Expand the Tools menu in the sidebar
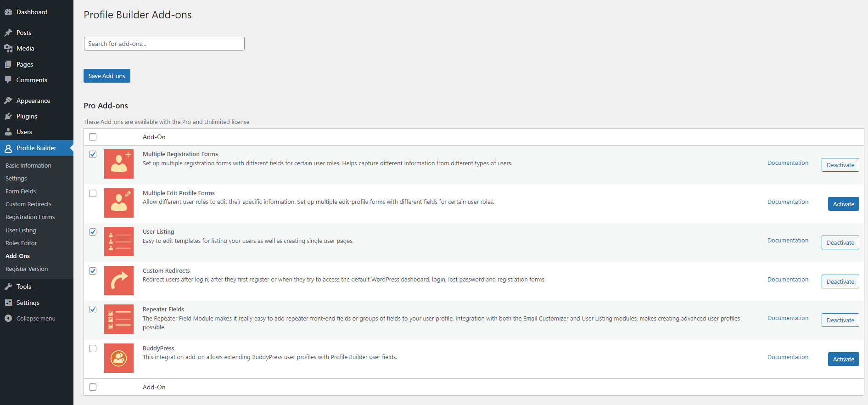 tap(24, 287)
